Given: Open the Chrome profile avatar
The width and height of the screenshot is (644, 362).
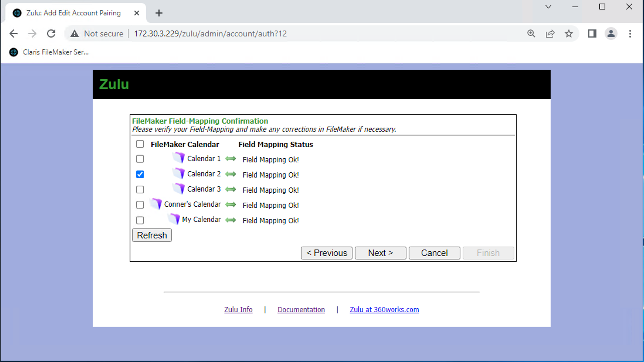Looking at the screenshot, I should coord(611,34).
